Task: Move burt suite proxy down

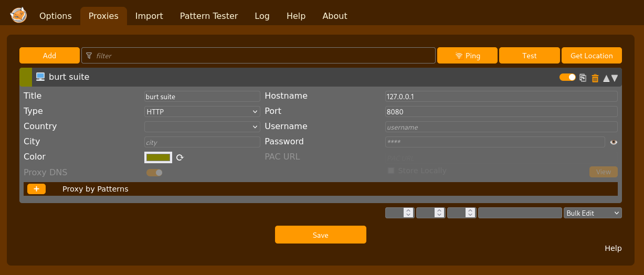Action: pyautogui.click(x=615, y=78)
